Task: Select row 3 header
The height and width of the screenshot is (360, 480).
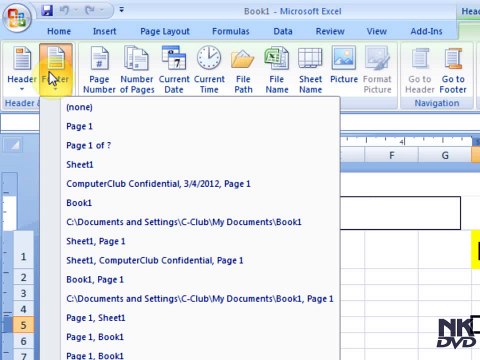Action: tap(23, 293)
